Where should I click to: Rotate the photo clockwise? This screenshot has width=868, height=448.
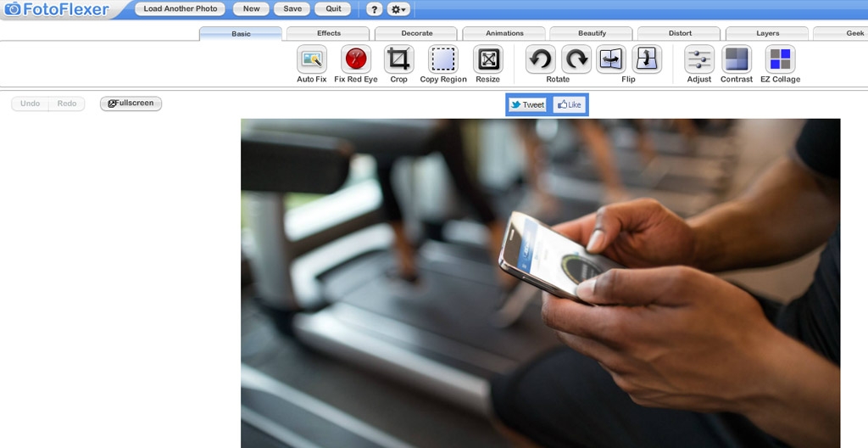576,59
